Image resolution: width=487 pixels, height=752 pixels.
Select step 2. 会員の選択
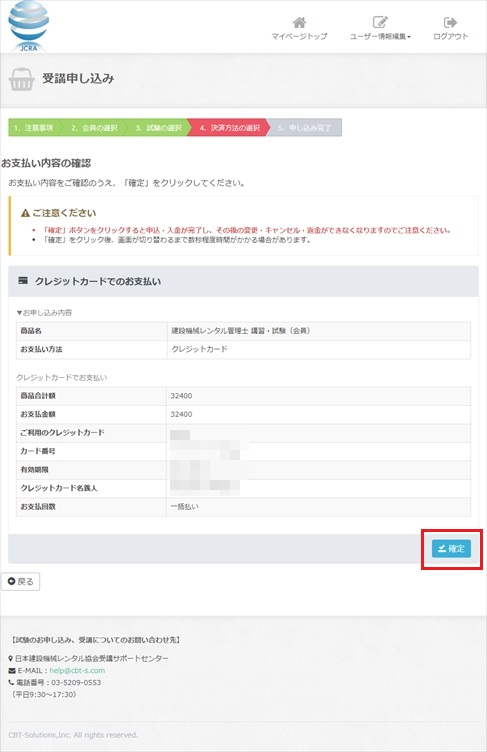pos(94,128)
